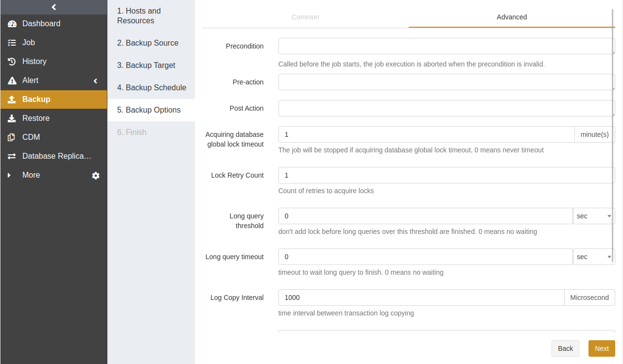Viewport: 623px width, 364px height.
Task: Open the Database Replication arrows icon
Action: (12, 156)
